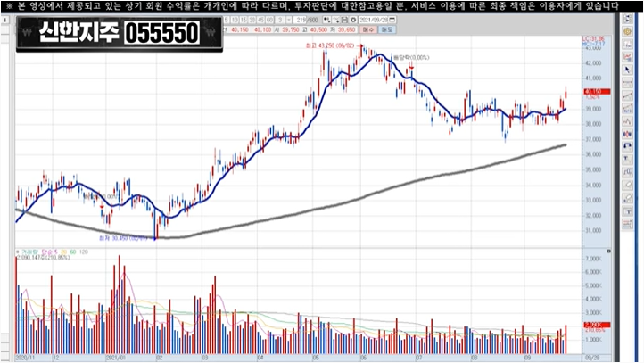
Task: Set the 60-minute period button
Action: [270, 20]
